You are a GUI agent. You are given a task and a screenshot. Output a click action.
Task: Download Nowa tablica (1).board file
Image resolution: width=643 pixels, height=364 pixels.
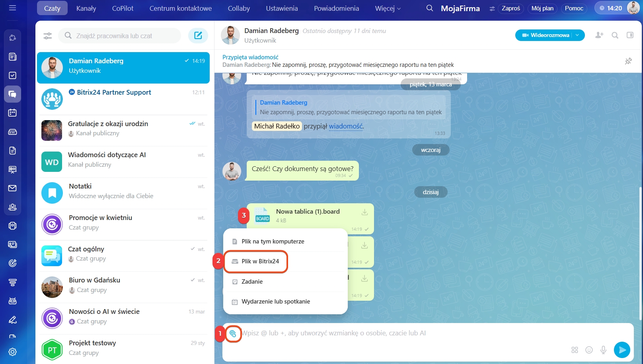click(364, 212)
